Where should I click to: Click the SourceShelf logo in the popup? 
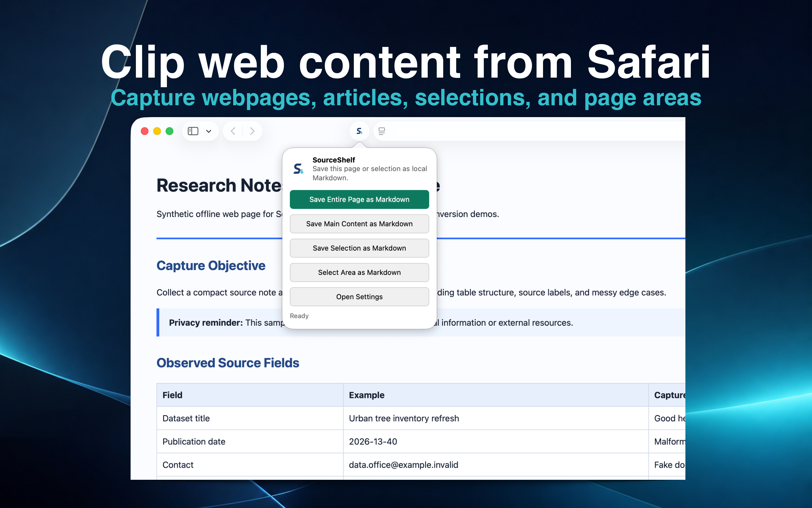click(298, 169)
